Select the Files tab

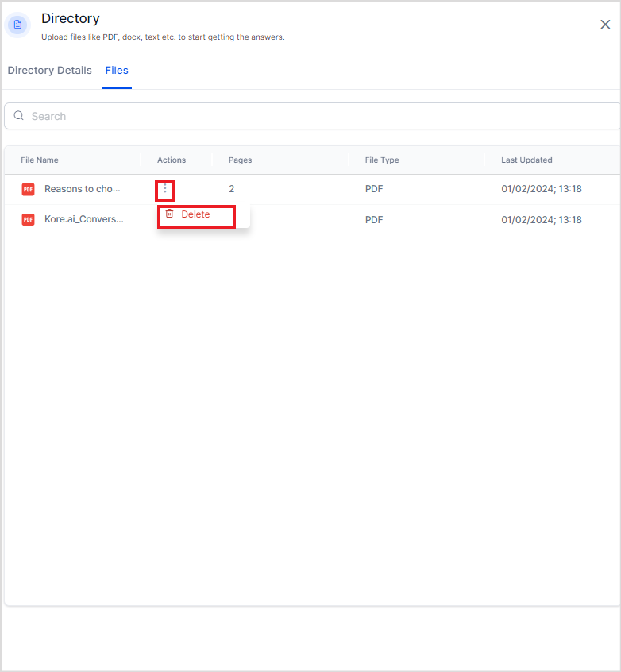(x=117, y=71)
